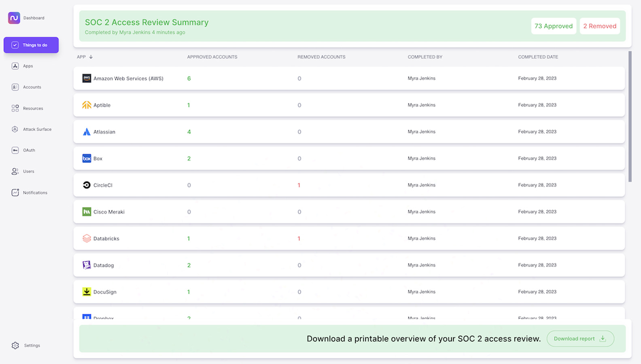Viewport: 641px width, 364px height.
Task: Click the Attack Surface icon
Action: (x=15, y=129)
